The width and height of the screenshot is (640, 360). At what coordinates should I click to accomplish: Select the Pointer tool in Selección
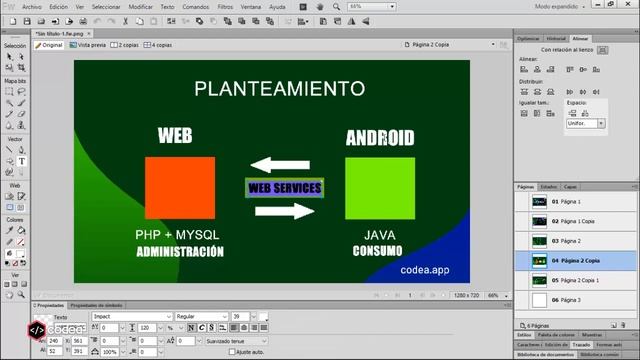coord(9,57)
